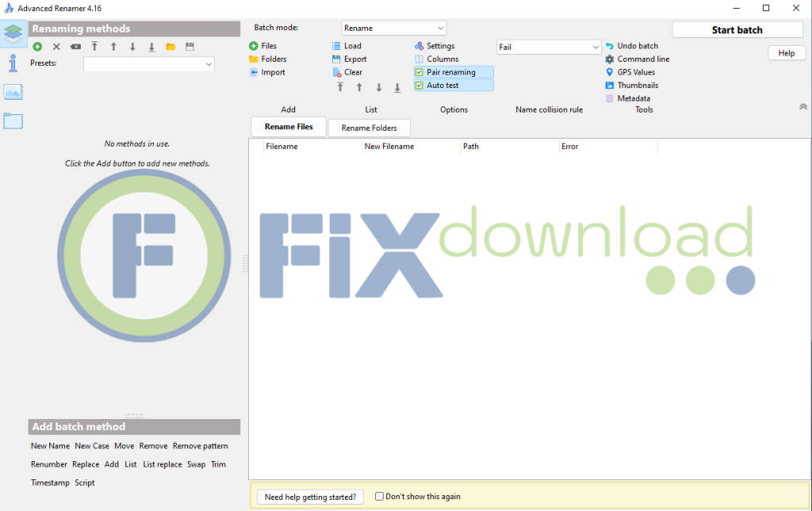Viewport: 812px width, 511px height.
Task: Check the Don't show this again box
Action: click(x=380, y=497)
